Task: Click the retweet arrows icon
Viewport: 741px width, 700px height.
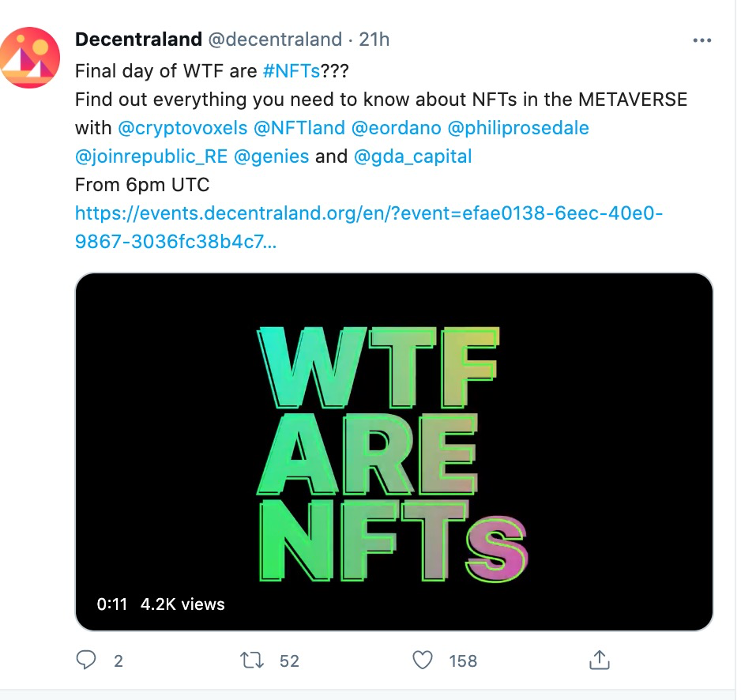Action: pyautogui.click(x=252, y=660)
